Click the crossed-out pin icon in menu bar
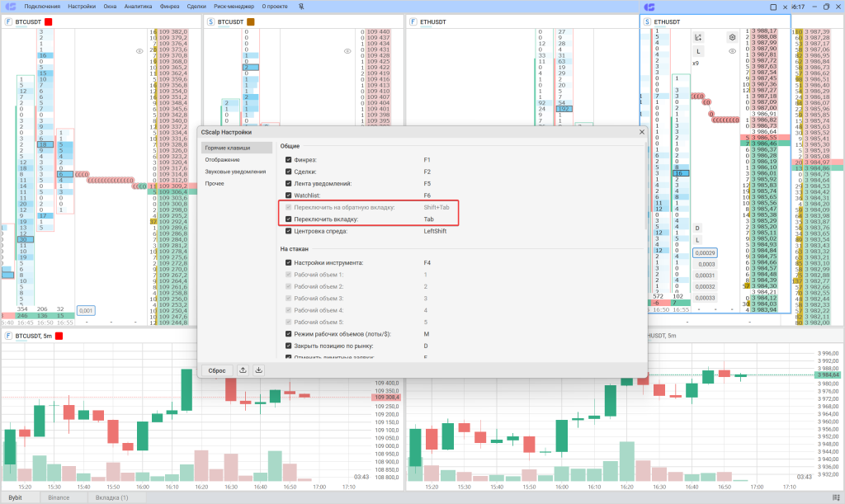Image resolution: width=845 pixels, height=504 pixels. click(x=301, y=6)
